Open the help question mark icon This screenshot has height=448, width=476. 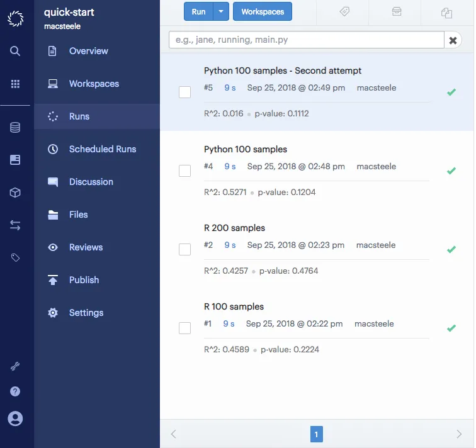tap(15, 391)
